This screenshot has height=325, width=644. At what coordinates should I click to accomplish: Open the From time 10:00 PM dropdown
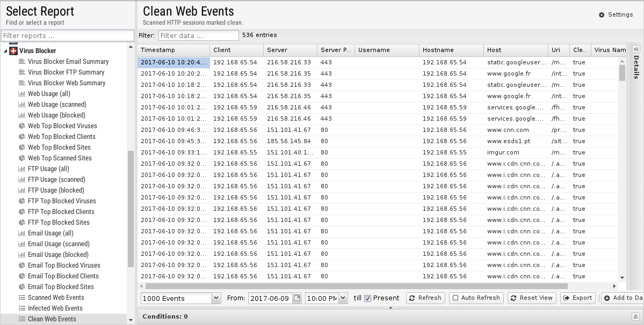[x=343, y=298]
